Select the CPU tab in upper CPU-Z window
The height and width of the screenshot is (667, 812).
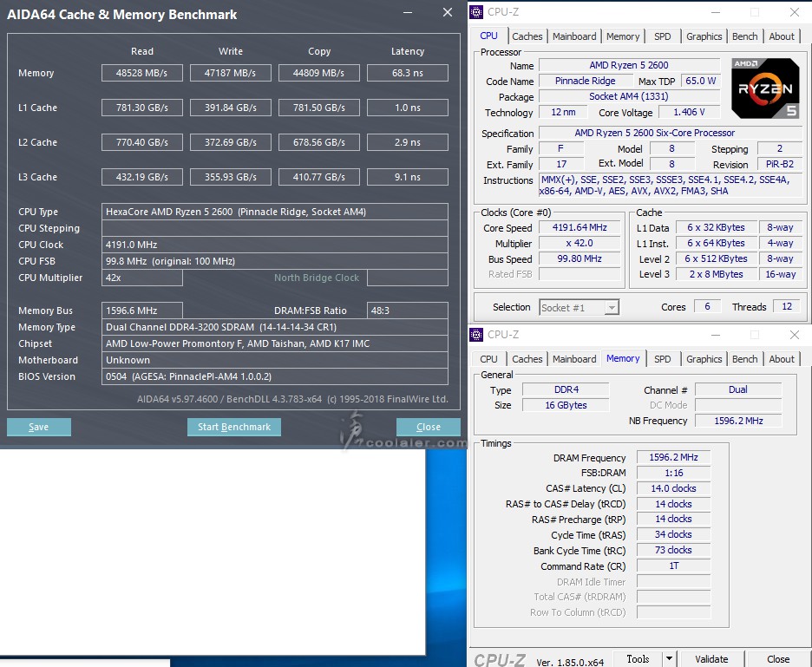pyautogui.click(x=489, y=36)
